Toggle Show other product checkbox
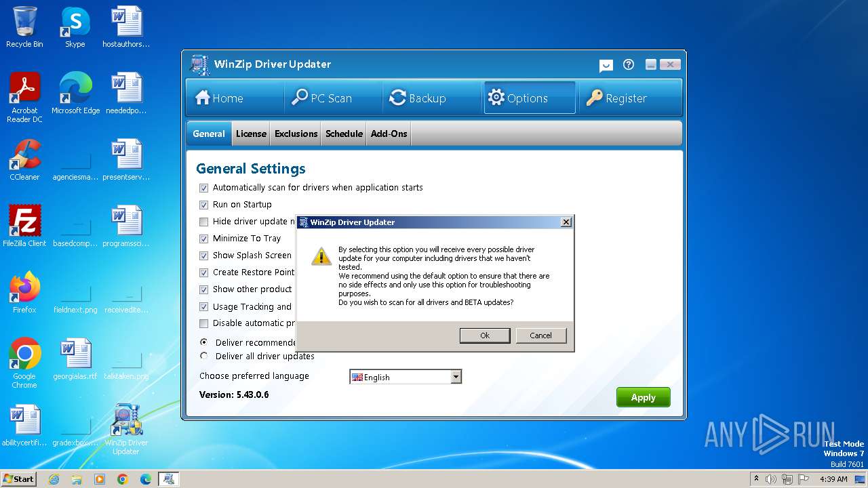This screenshot has width=868, height=488. (x=203, y=289)
